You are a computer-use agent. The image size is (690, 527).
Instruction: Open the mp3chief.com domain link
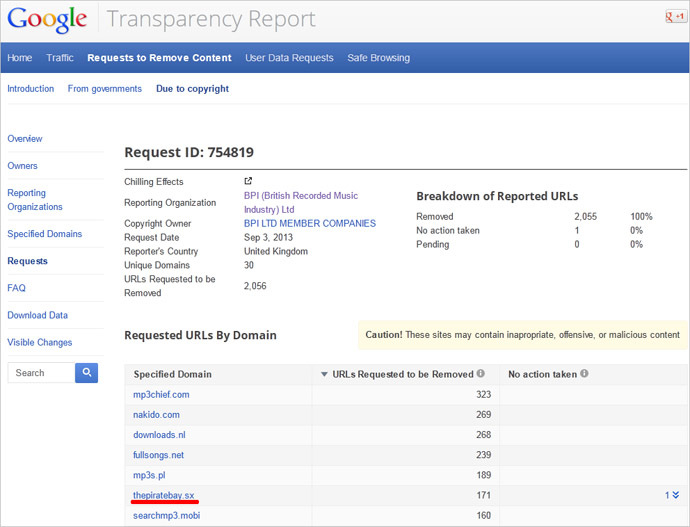point(161,395)
